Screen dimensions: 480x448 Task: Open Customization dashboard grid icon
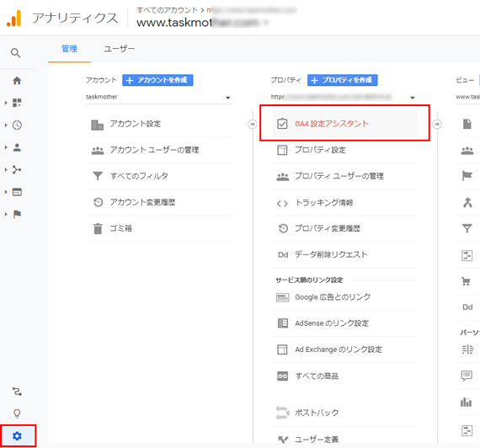[x=17, y=103]
